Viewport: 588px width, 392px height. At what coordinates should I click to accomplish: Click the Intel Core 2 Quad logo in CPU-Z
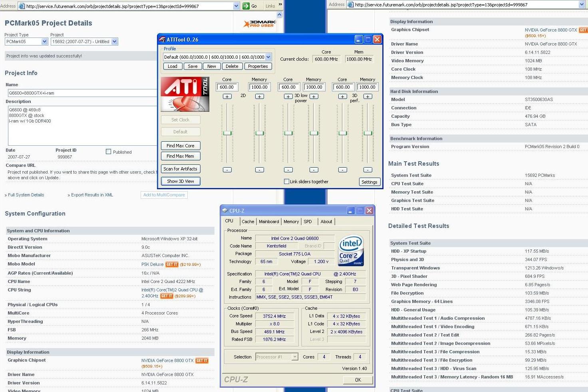351,251
